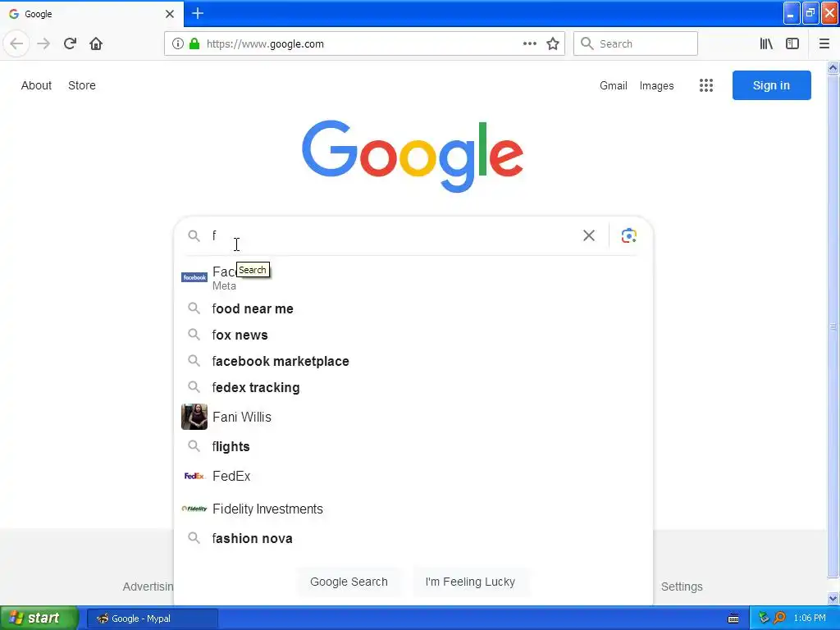Select 'Fidelity Investments' suggestion text
This screenshot has width=840, height=630.
pos(267,509)
